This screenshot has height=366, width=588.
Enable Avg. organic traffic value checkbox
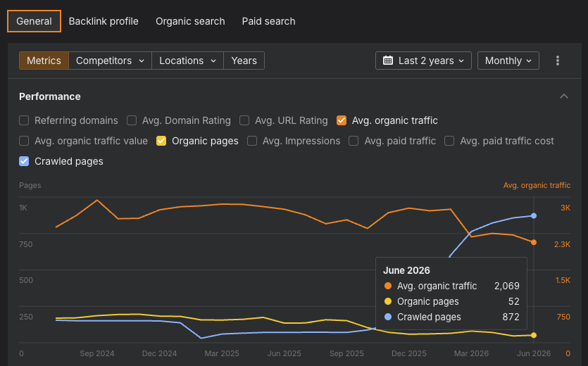tap(24, 141)
